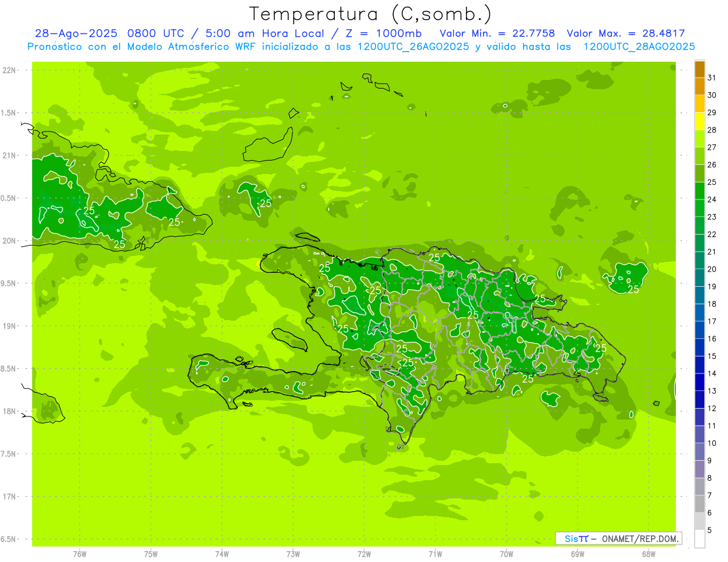The image size is (728, 562).
Task: Click legend label 31
Action: pyautogui.click(x=712, y=78)
